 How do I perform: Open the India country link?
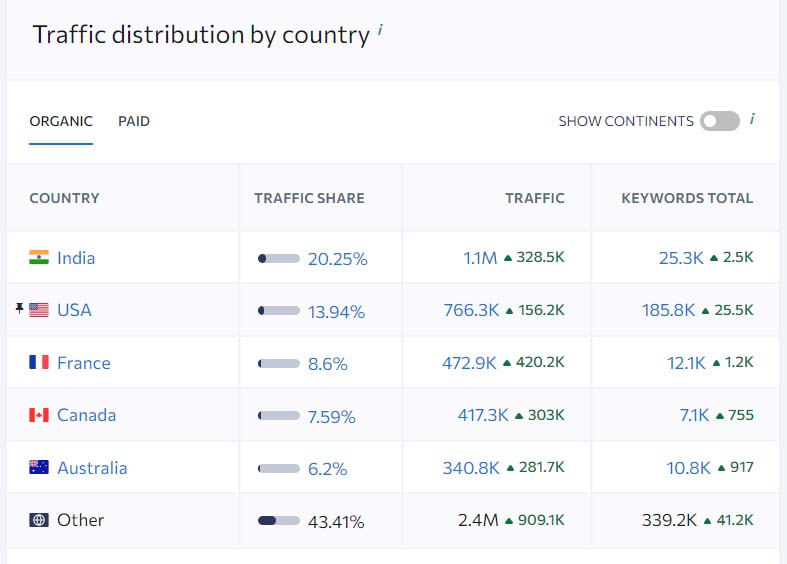(x=76, y=258)
